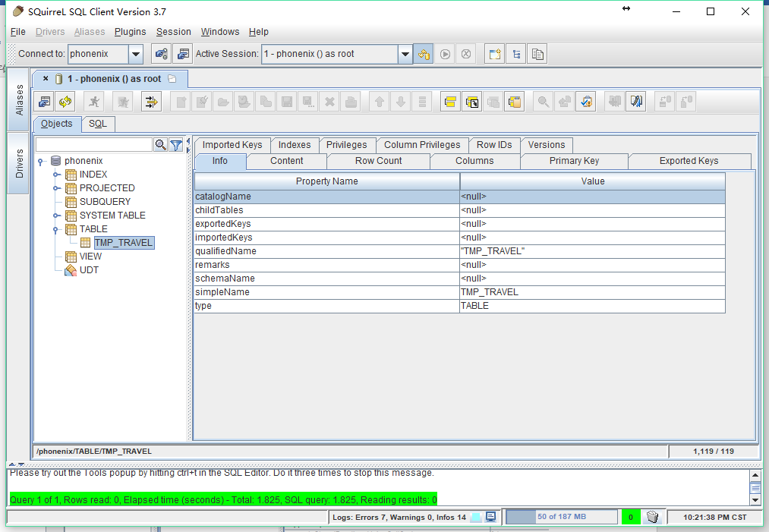This screenshot has height=532, width=769.
Task: Click the yellow stacked panels icon
Action: [x=450, y=102]
